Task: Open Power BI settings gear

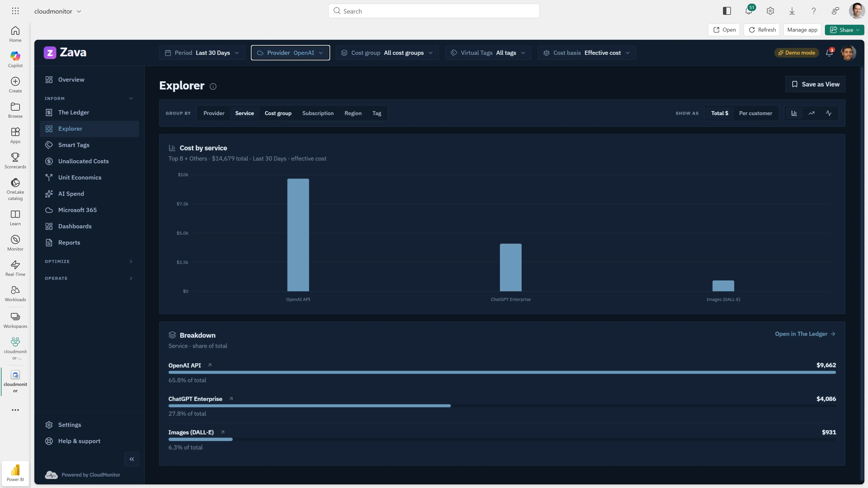Action: tap(770, 11)
